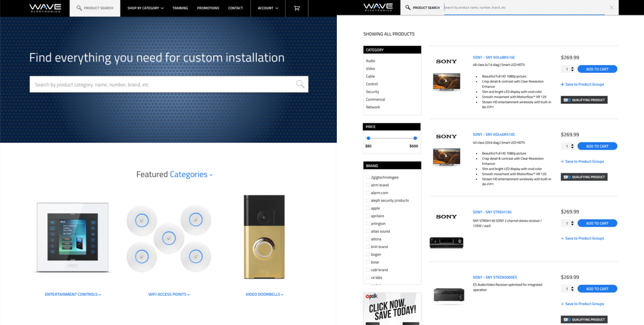Select Audio in the Category filter
The height and width of the screenshot is (325, 644).
(370, 61)
